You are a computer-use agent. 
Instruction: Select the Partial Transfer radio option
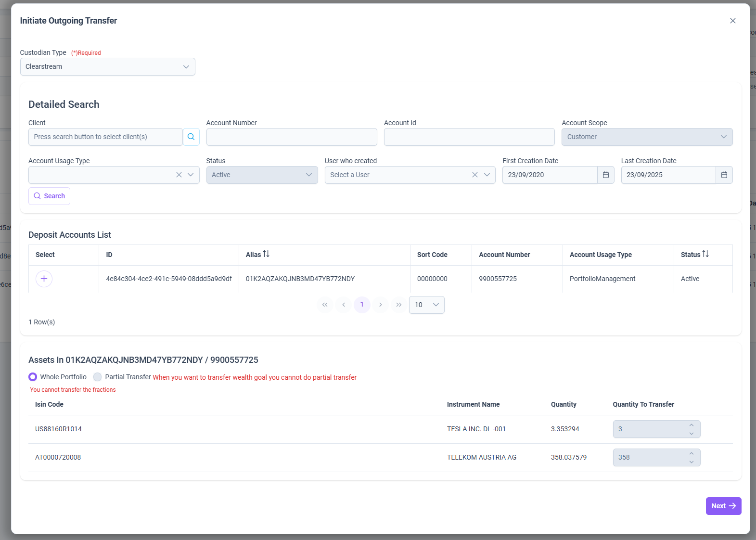98,377
